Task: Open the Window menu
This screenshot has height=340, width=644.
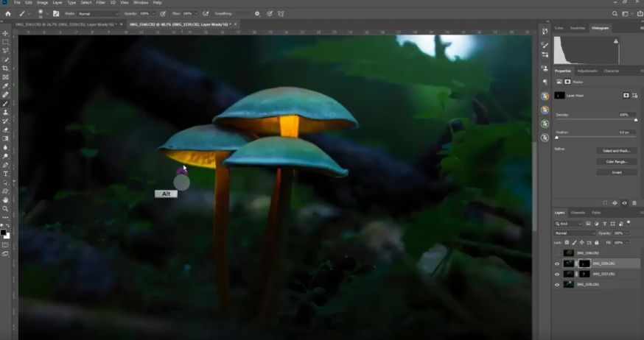Action: tap(141, 2)
